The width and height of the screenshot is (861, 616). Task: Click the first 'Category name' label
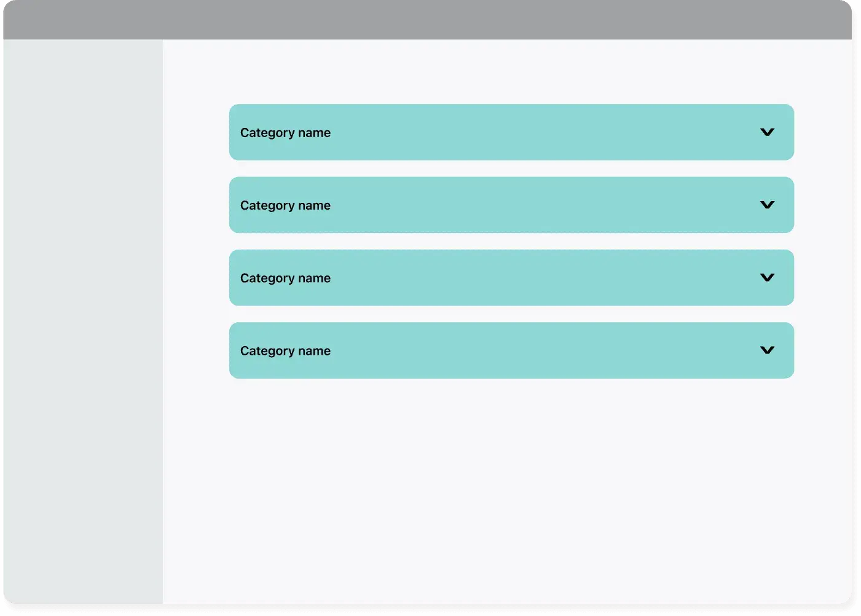pos(285,133)
